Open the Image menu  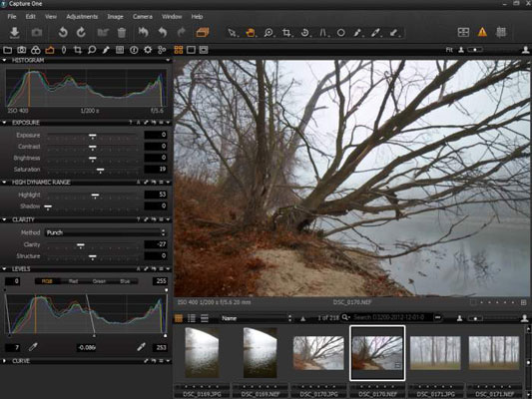[116, 16]
